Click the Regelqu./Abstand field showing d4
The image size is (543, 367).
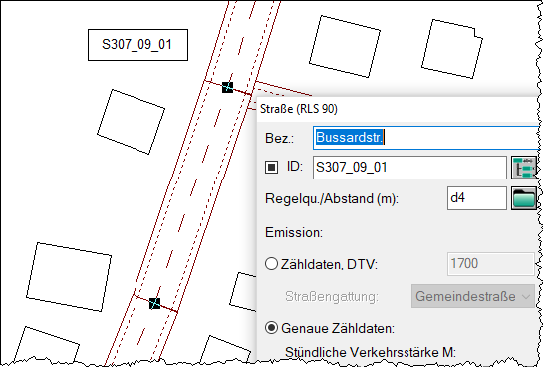tap(477, 198)
